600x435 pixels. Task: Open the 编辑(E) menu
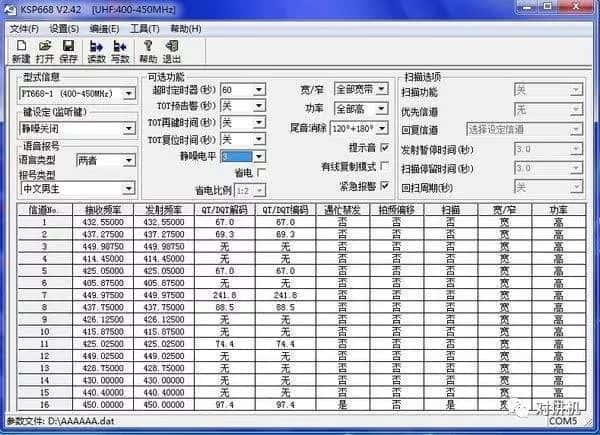pos(104,29)
